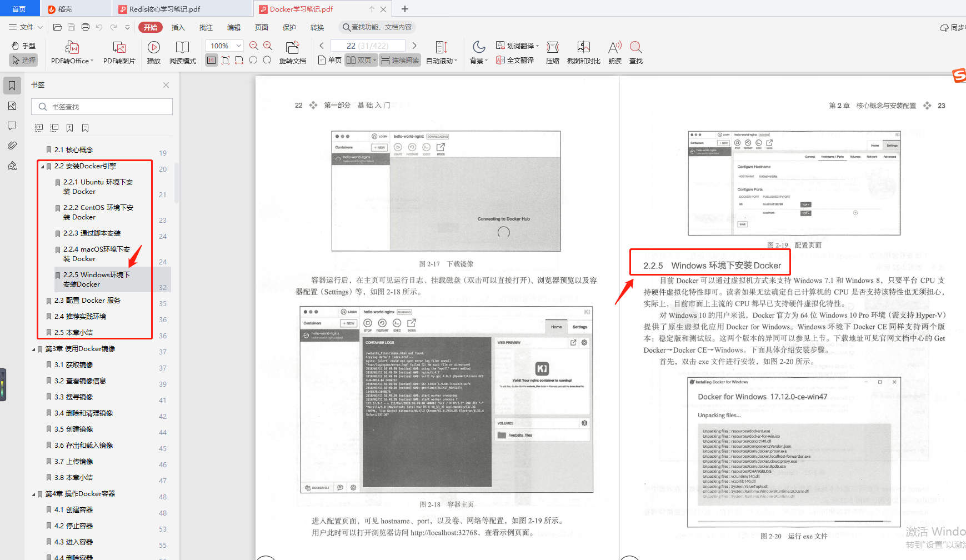Click 书签查找 bookmark search field
The height and width of the screenshot is (560, 966).
(102, 107)
